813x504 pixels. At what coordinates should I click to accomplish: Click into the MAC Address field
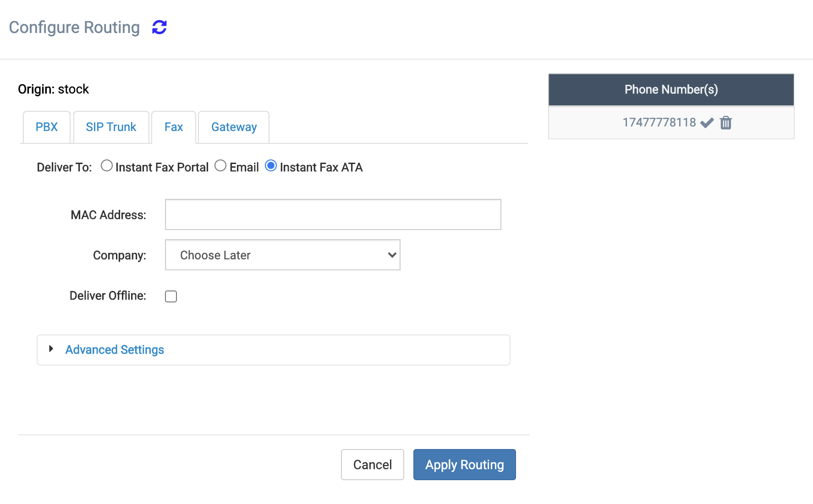pyautogui.click(x=333, y=214)
